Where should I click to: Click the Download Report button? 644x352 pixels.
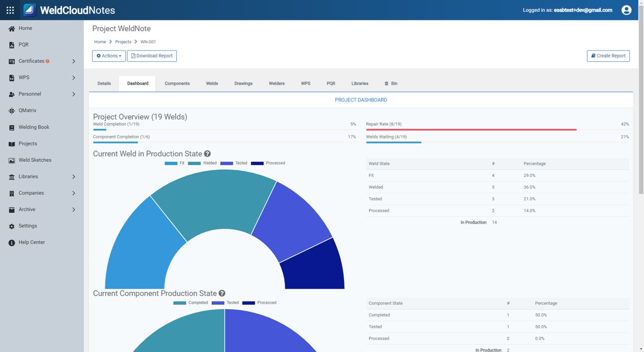tap(152, 56)
